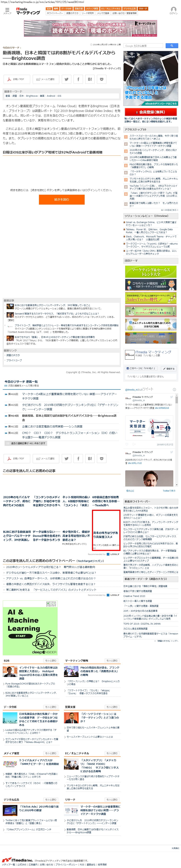Image resolution: width=181 pixels, height=868 pixels.
Task: Click the Google search magnifier button
Action: coord(171,45)
